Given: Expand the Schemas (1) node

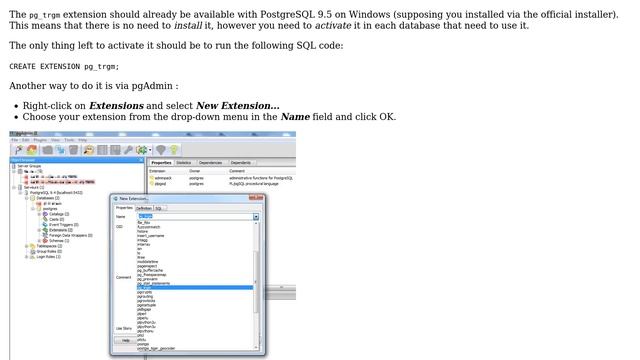Looking at the screenshot, I should coord(39,241).
